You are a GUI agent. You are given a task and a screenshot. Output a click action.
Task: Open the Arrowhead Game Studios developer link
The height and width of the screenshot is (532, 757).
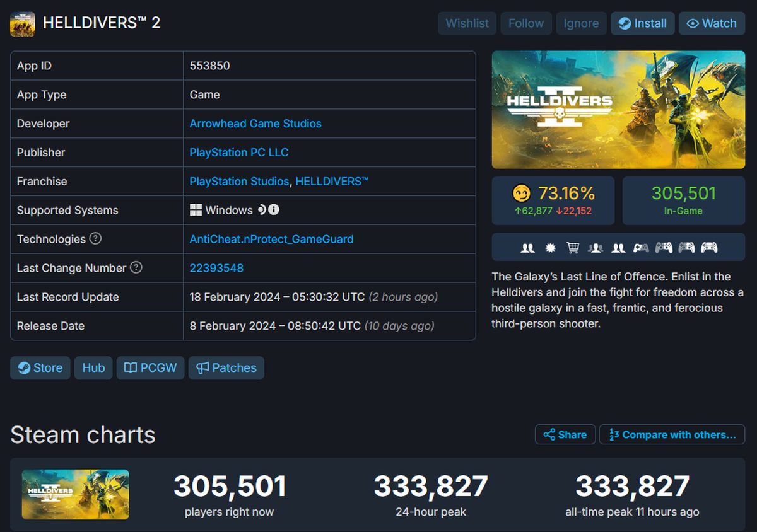pos(255,124)
